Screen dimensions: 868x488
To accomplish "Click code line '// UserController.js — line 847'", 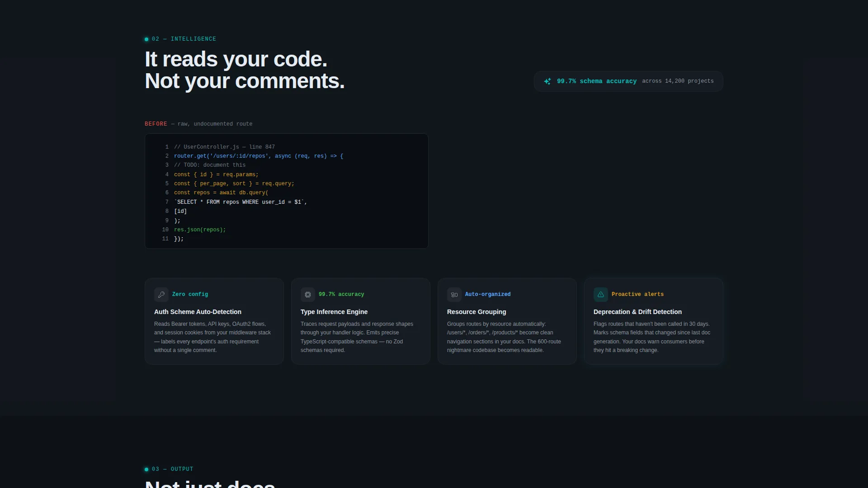I will tap(224, 147).
